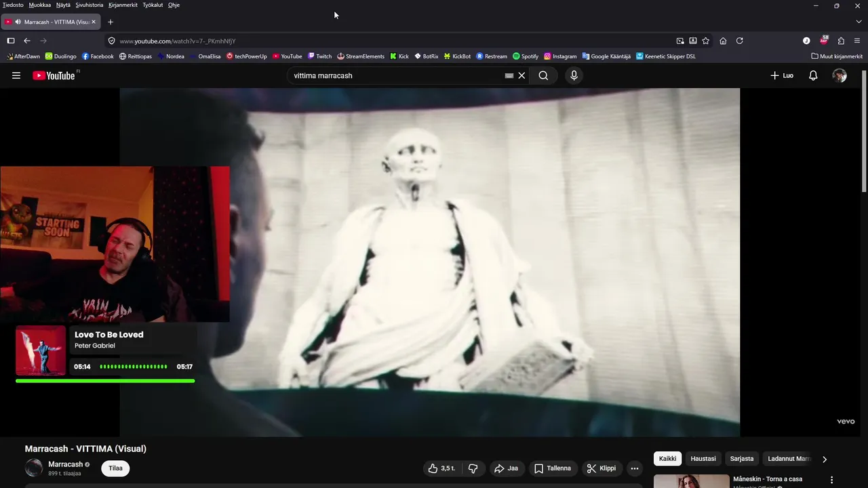Image resolution: width=868 pixels, height=488 pixels.
Task: Select the Haustasi filter chip
Action: click(x=703, y=459)
